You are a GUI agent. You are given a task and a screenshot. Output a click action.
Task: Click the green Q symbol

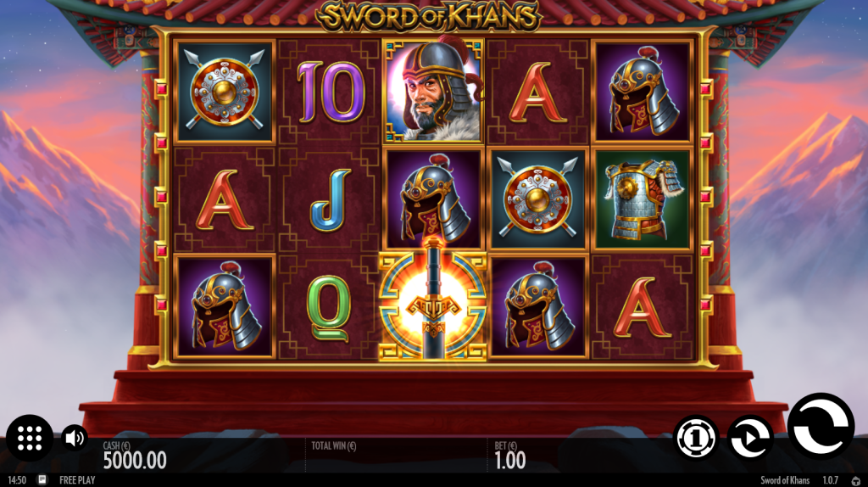pyautogui.click(x=328, y=308)
